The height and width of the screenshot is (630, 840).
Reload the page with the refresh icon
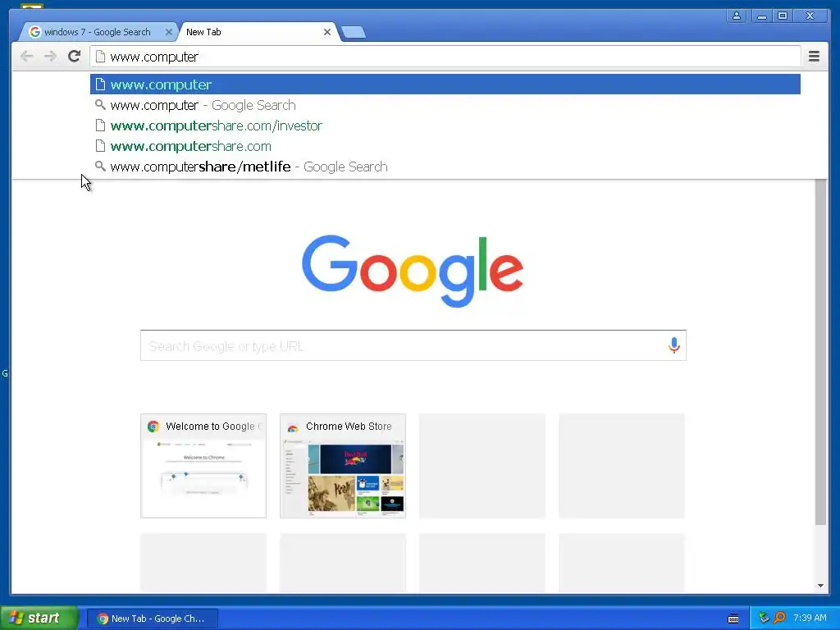point(74,57)
